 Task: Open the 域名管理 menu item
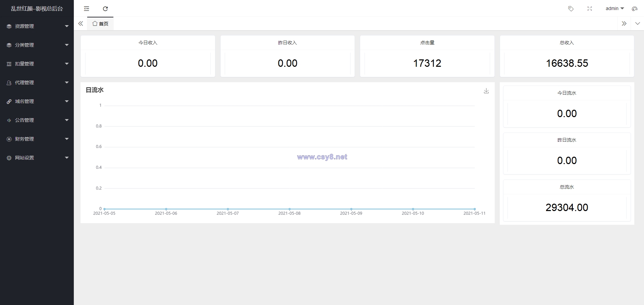coord(37,101)
